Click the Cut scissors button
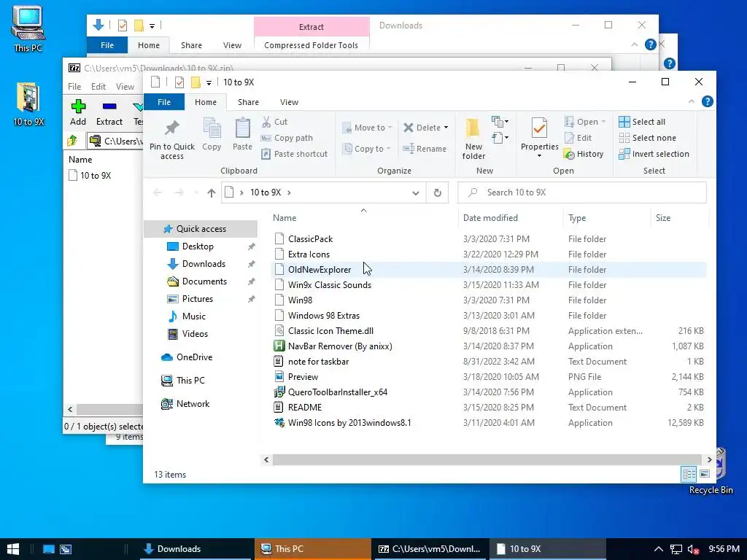The height and width of the screenshot is (560, 747). tap(274, 122)
